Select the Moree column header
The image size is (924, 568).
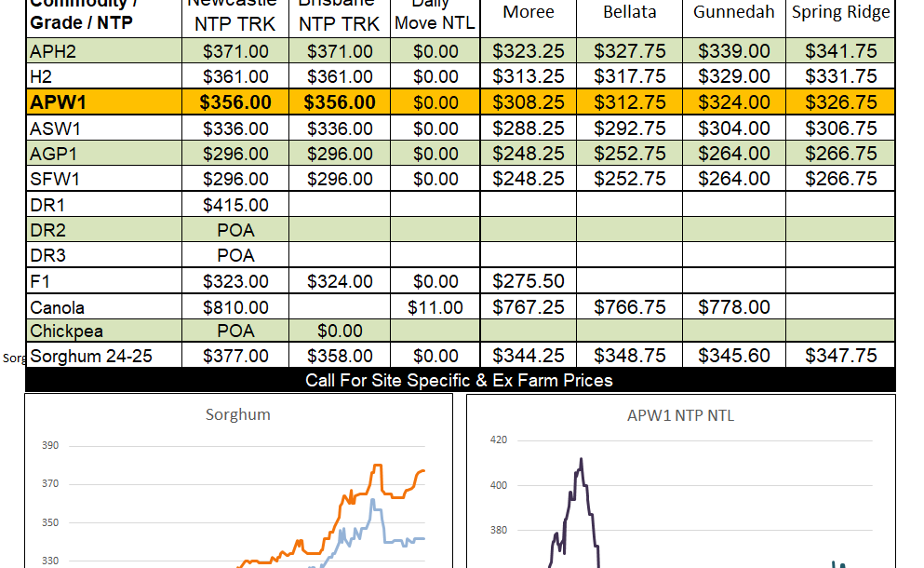pos(529,12)
